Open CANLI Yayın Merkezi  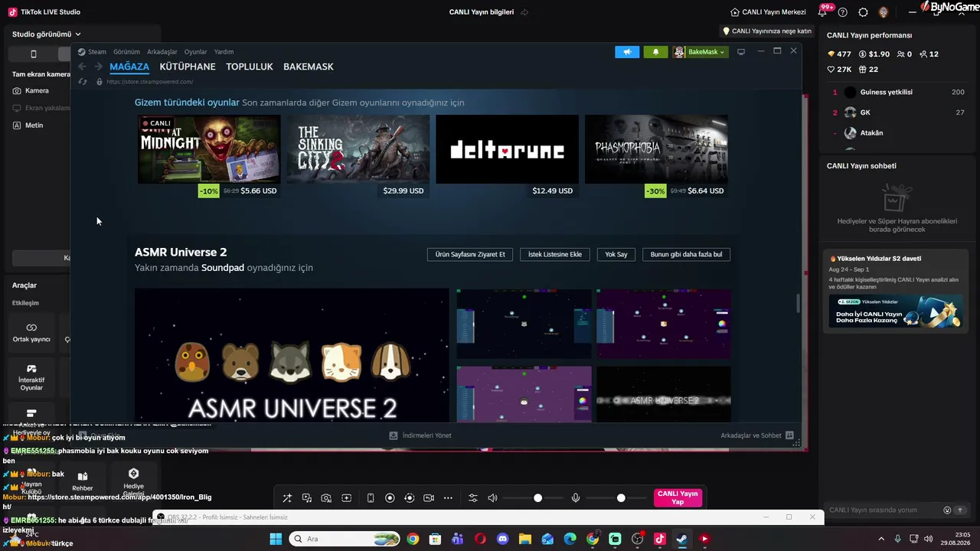coord(768,12)
